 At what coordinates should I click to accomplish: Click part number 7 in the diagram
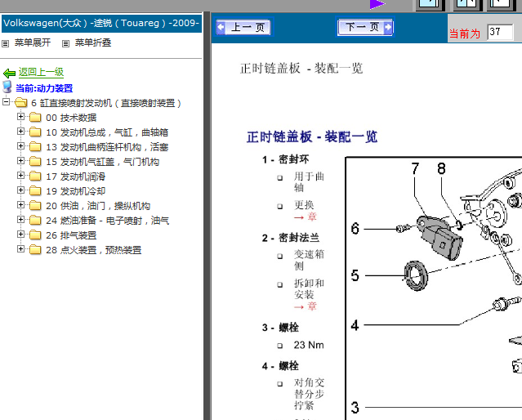pos(415,168)
